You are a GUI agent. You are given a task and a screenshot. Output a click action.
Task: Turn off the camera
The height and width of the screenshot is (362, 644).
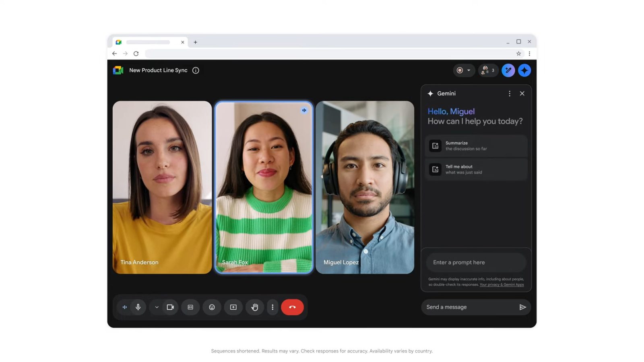pos(170,307)
